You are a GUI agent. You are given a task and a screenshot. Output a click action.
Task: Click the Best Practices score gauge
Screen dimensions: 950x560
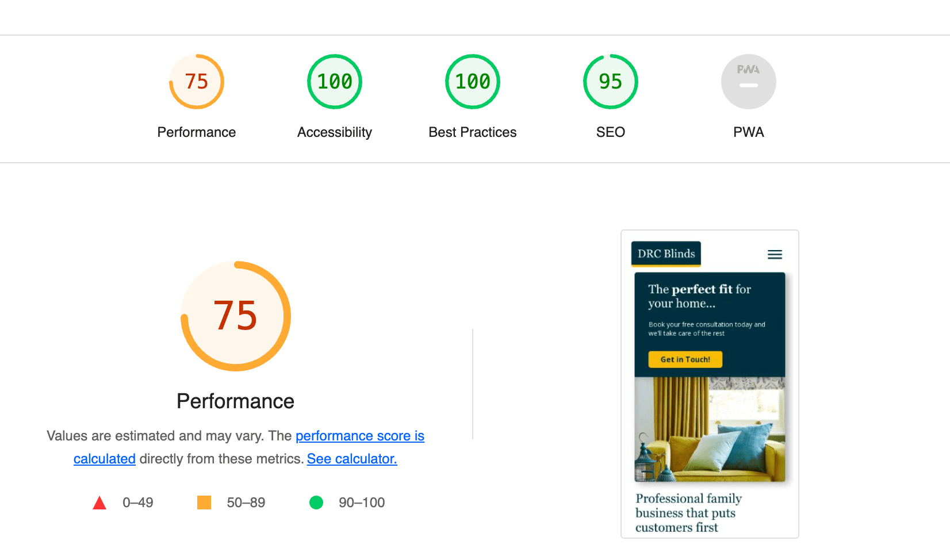(x=473, y=82)
